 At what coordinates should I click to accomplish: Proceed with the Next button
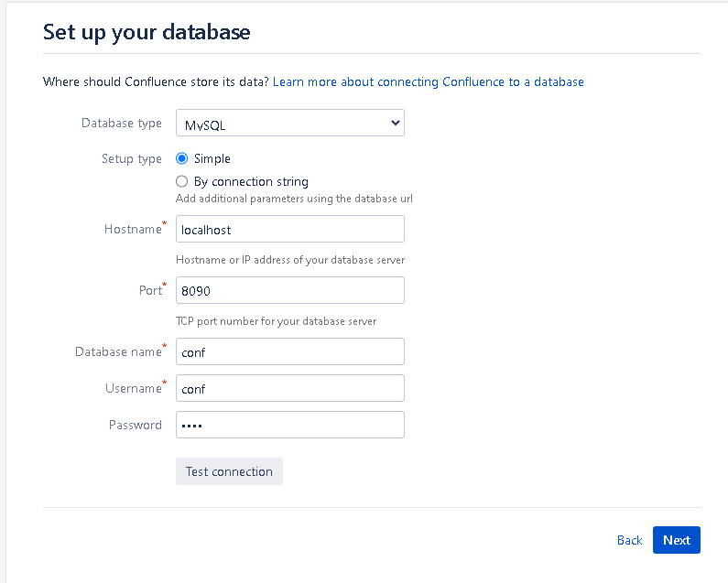pyautogui.click(x=677, y=540)
